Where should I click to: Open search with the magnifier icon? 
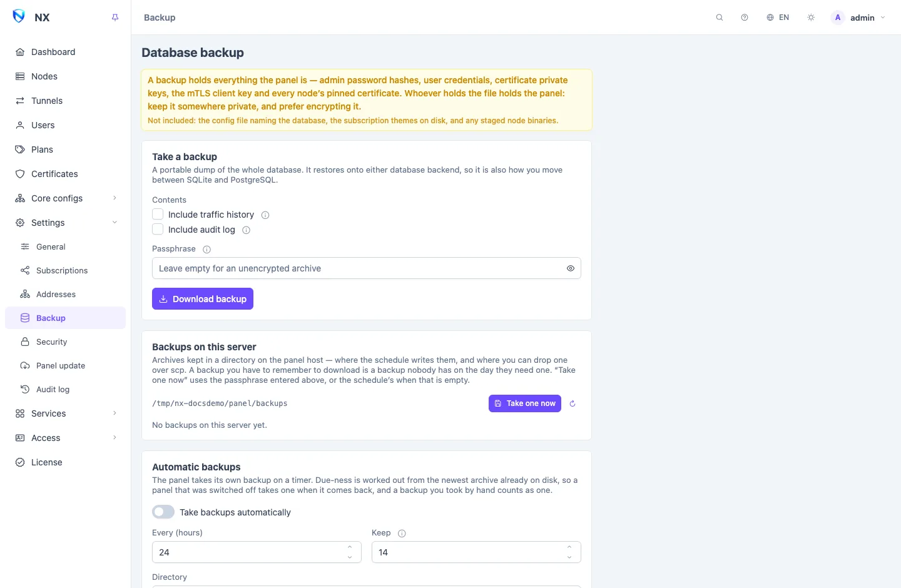click(x=720, y=18)
